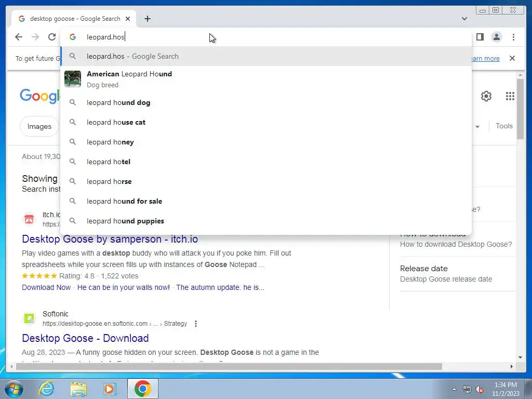Screen dimensions: 532x399
Task: Dismiss the info bar with its X button
Action: pyautogui.click(x=512, y=58)
